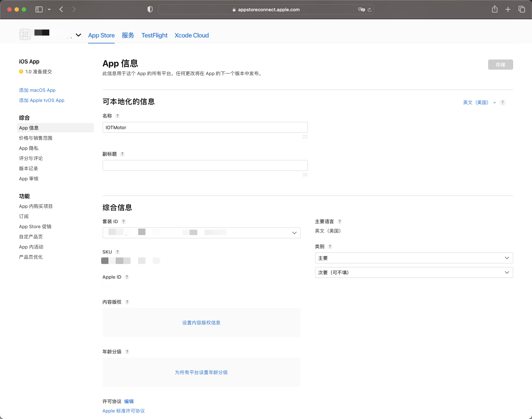Open the 套装 ID dropdown
Image resolution: width=532 pixels, height=419 pixels.
(x=202, y=233)
